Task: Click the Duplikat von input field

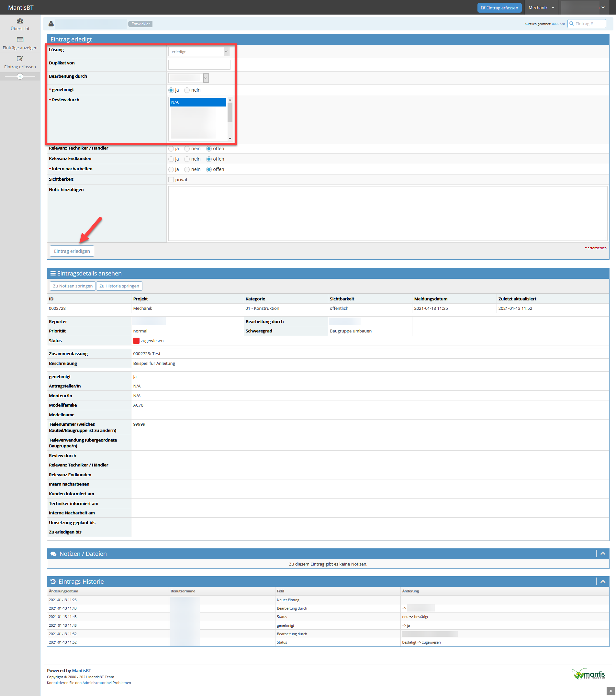Action: [x=199, y=65]
